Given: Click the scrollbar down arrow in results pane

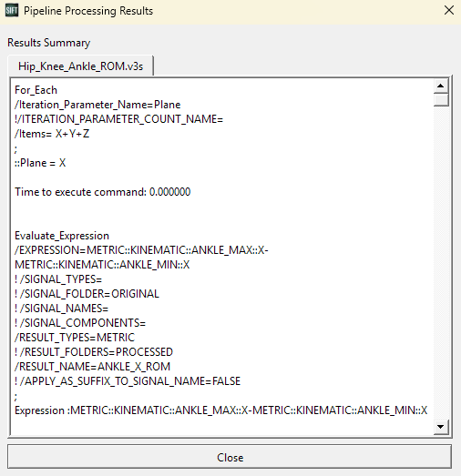Looking at the screenshot, I should click(x=441, y=427).
